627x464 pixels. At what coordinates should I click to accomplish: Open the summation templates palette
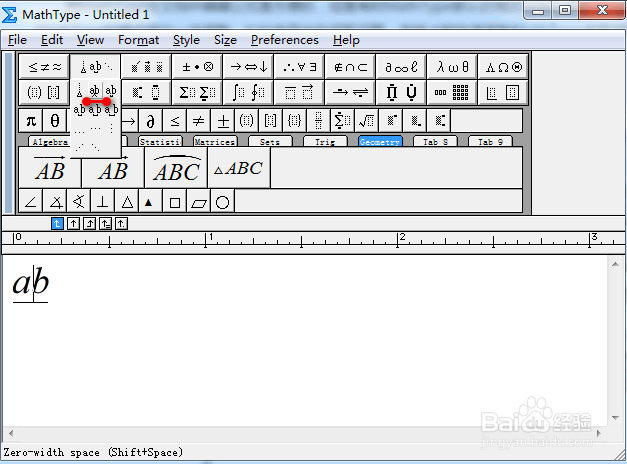point(198,92)
